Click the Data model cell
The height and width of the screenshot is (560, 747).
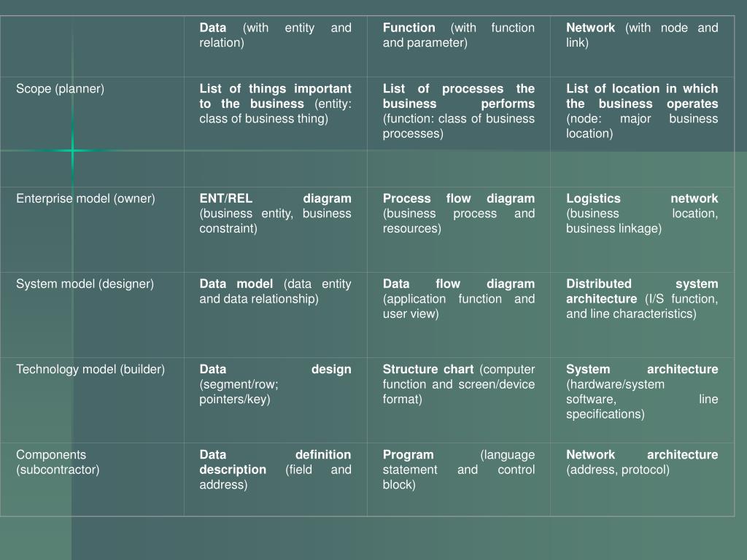pos(275,315)
